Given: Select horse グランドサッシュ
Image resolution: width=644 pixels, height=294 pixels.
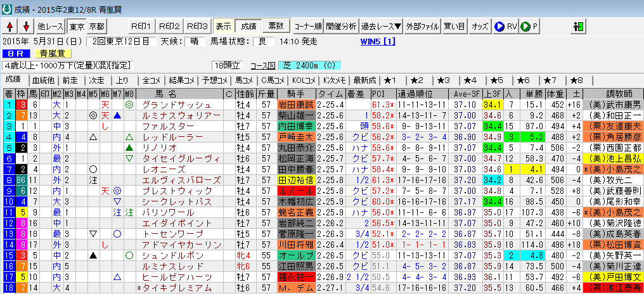Looking at the screenshot, I should [179, 105].
